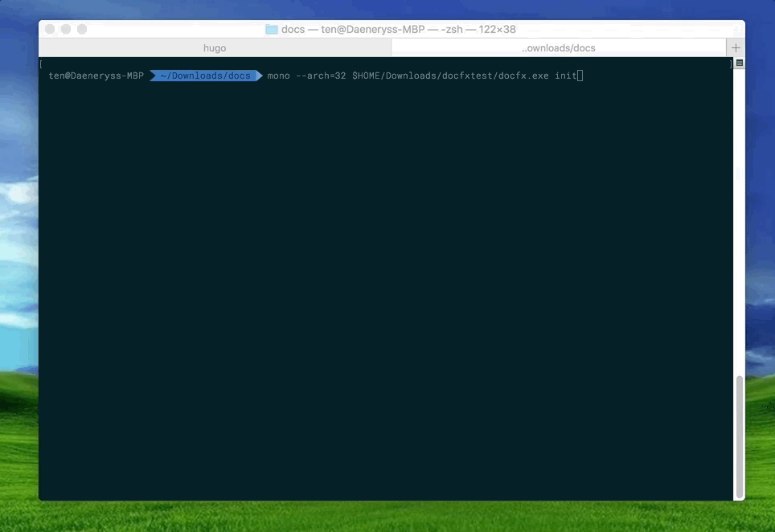Click the word mono in the command
775x532 pixels.
(x=278, y=76)
